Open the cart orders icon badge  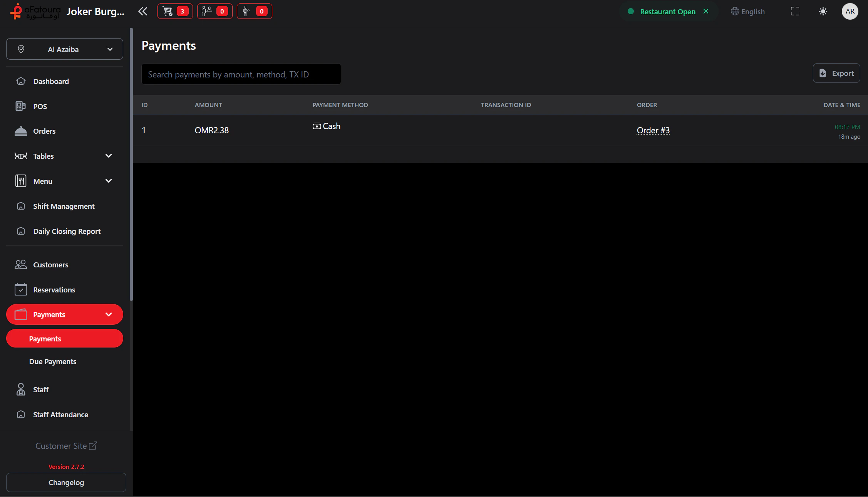tap(175, 11)
